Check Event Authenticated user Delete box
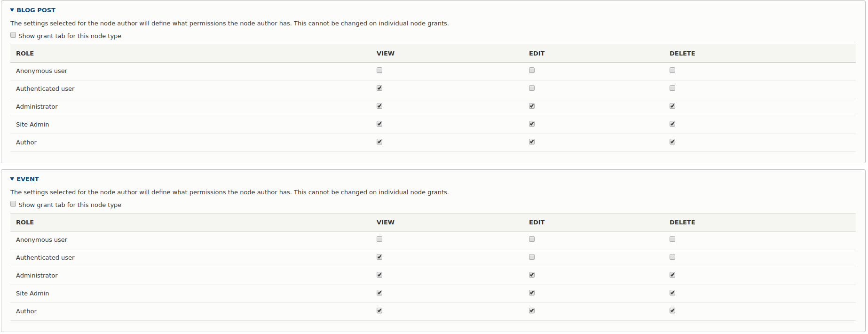 (672, 257)
